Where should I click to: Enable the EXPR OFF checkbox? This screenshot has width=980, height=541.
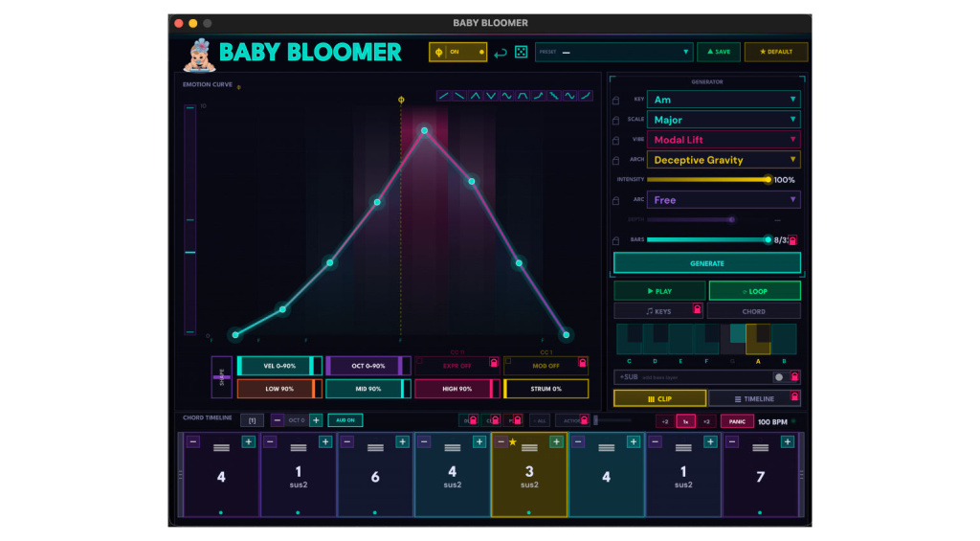420,361
